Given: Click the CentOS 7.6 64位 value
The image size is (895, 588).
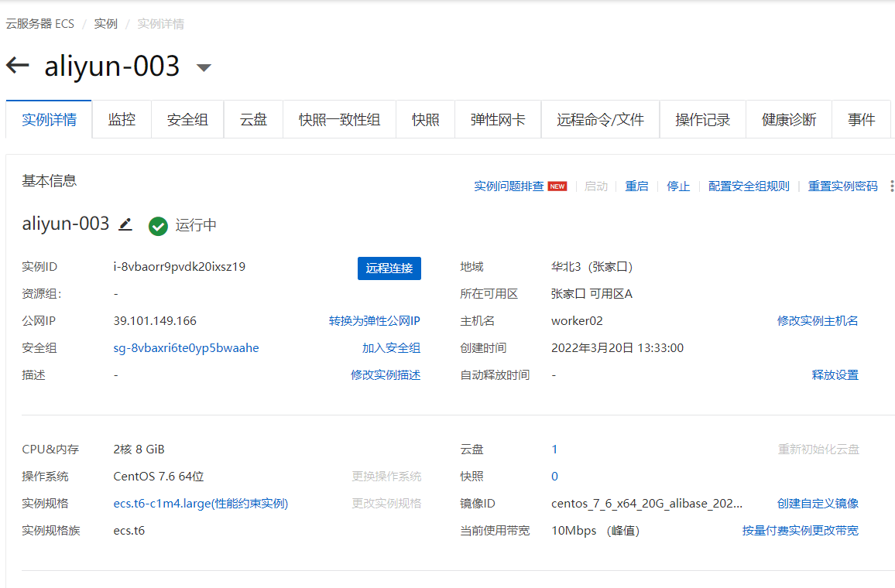Looking at the screenshot, I should point(158,477).
